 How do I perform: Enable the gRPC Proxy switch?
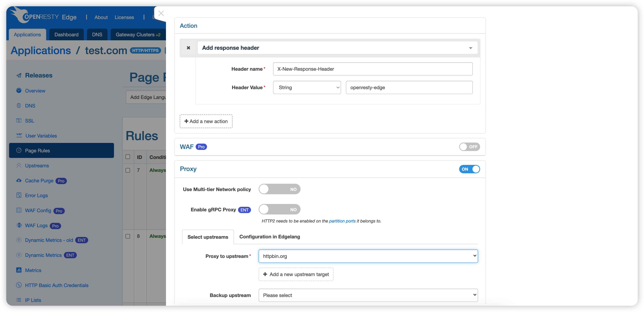pos(279,210)
